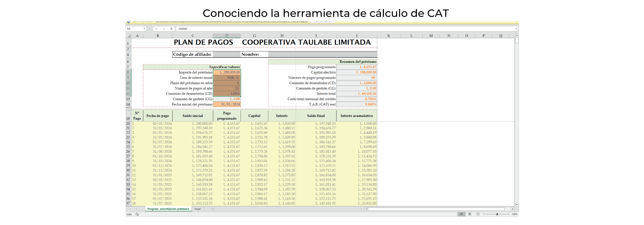Viewport: 644px width, 225px height.
Task: Click Comisión de desembolso value 1.00%
Action: click(227, 94)
